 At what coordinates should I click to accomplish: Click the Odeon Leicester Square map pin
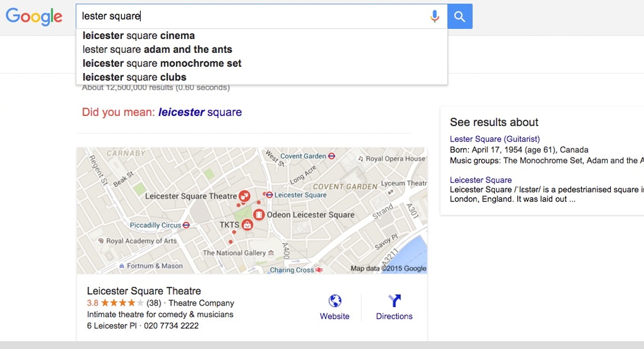pyautogui.click(x=259, y=215)
